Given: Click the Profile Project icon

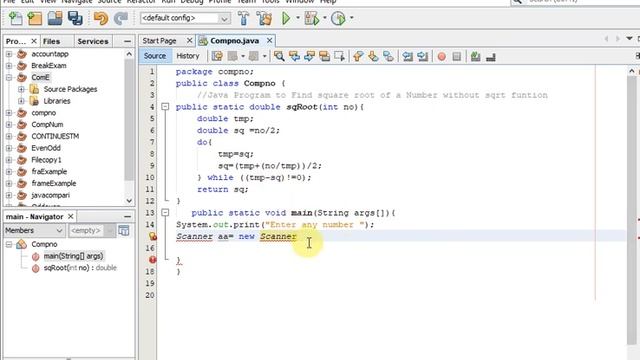Looking at the screenshot, I should pos(338,18).
